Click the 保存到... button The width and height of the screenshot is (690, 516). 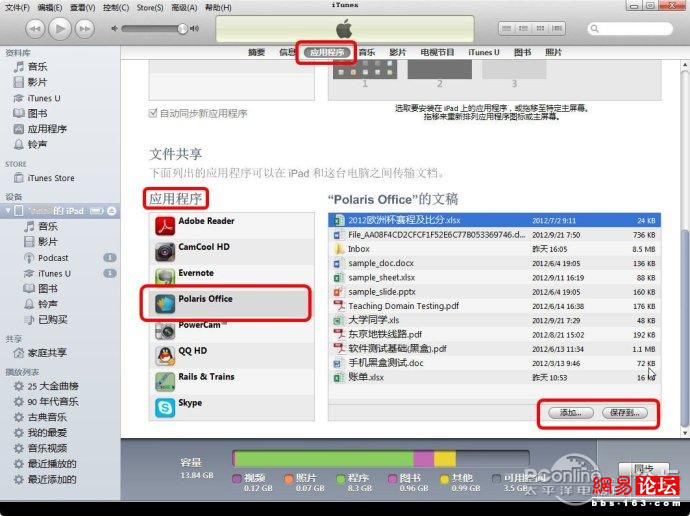click(625, 413)
